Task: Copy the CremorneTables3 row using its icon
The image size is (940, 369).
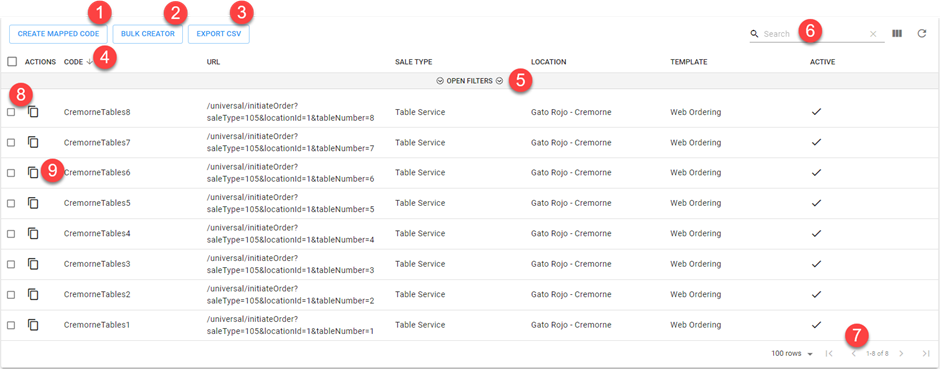Action: pyautogui.click(x=34, y=264)
